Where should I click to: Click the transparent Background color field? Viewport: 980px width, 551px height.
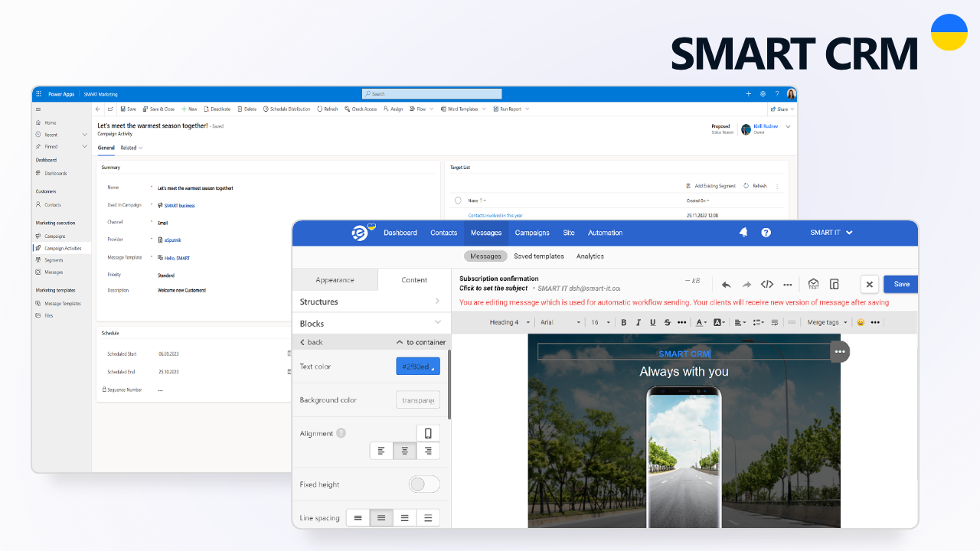point(417,399)
